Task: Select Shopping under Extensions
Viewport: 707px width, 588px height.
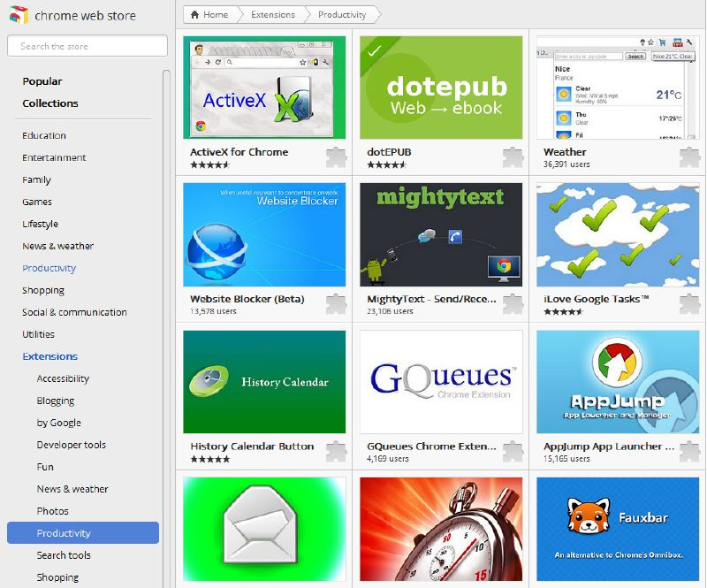Action: click(x=57, y=577)
